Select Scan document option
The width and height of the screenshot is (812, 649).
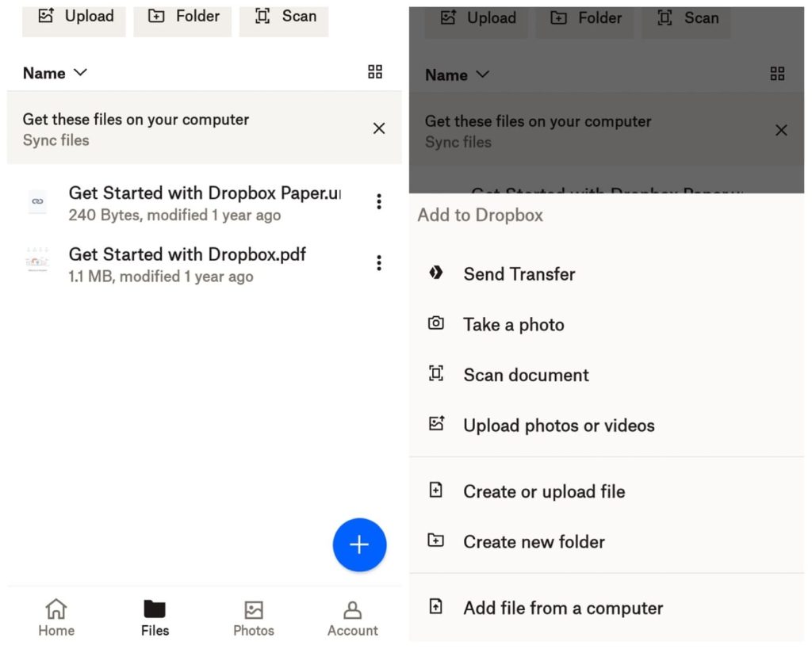607,375
